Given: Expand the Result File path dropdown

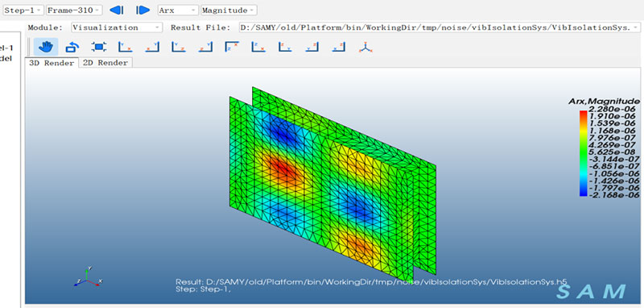Looking at the screenshot, I should point(440,27).
